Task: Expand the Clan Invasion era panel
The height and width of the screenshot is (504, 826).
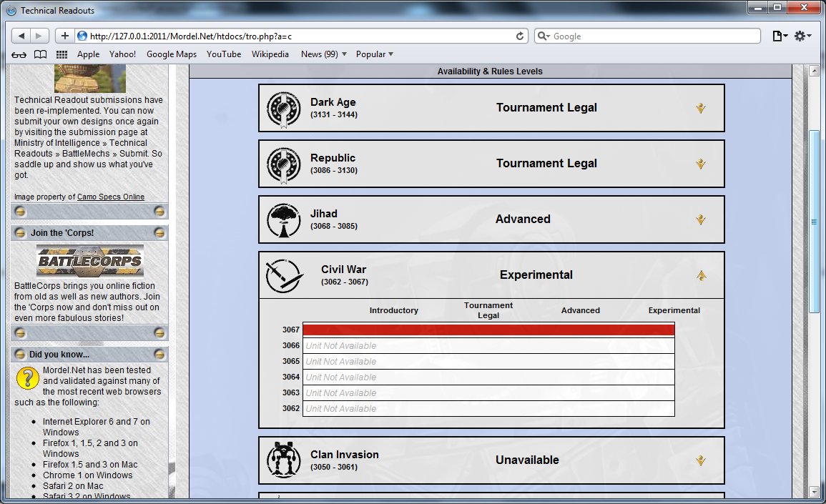Action: pos(701,460)
